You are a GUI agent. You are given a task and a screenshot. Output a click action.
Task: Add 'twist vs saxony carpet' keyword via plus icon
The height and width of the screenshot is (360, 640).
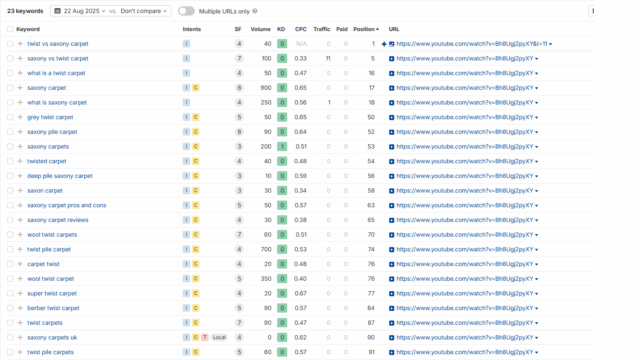[20, 44]
